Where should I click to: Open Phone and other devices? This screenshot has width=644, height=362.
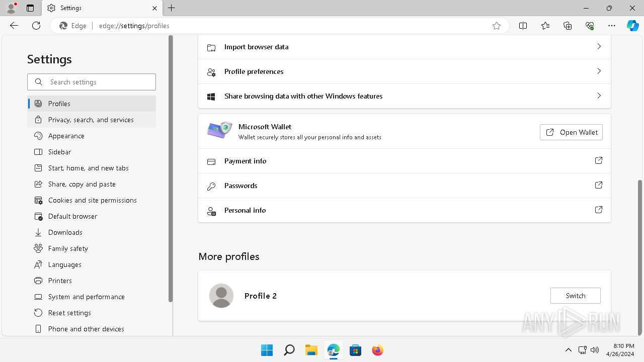92,329
